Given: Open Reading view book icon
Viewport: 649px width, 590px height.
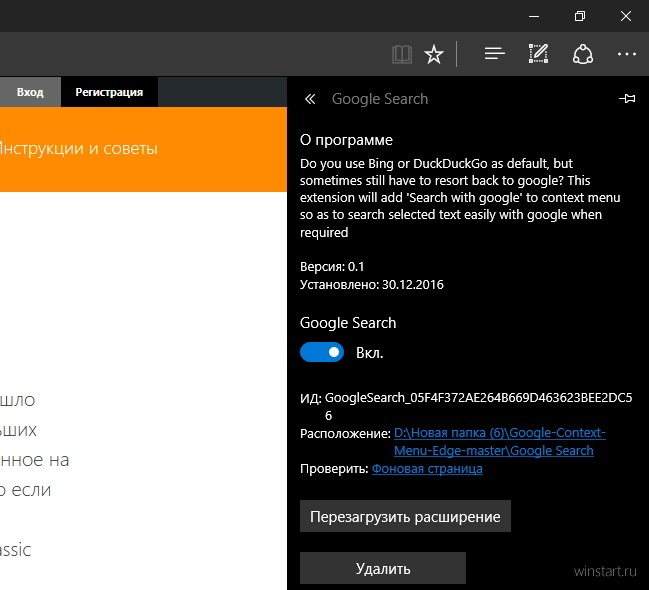Looking at the screenshot, I should tap(401, 54).
